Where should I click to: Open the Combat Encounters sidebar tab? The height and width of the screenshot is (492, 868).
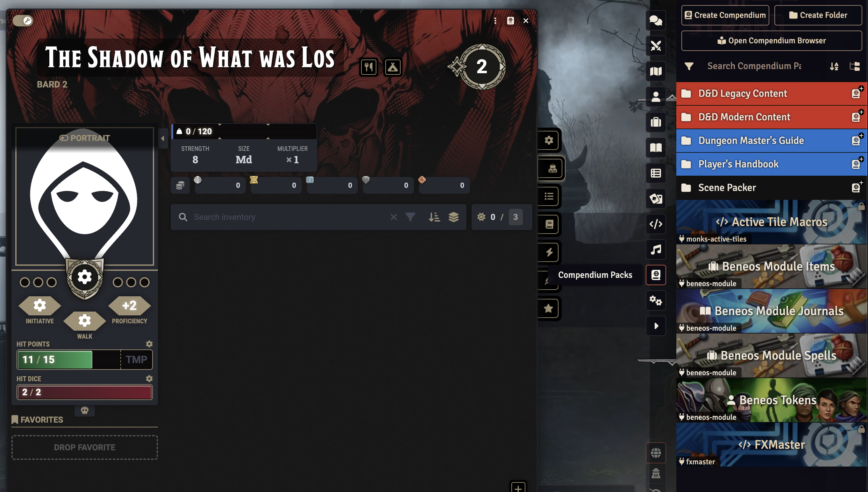click(x=655, y=46)
